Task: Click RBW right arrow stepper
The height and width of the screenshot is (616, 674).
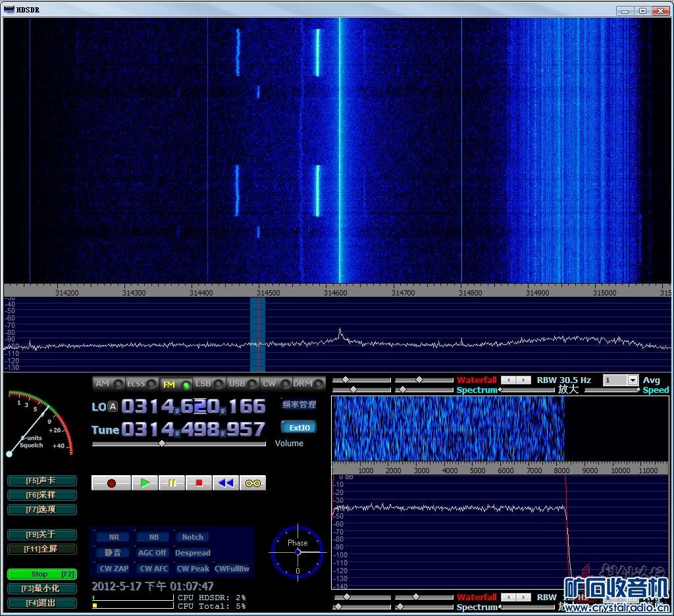Action: 524,380
